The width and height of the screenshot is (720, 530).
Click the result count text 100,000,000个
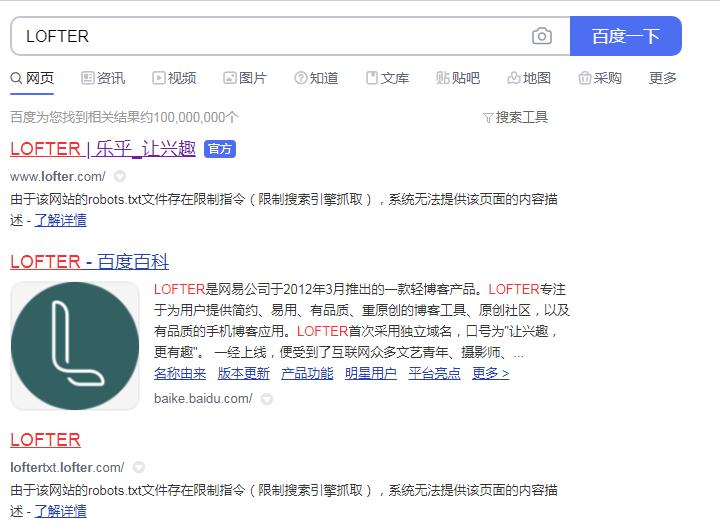coord(196,118)
